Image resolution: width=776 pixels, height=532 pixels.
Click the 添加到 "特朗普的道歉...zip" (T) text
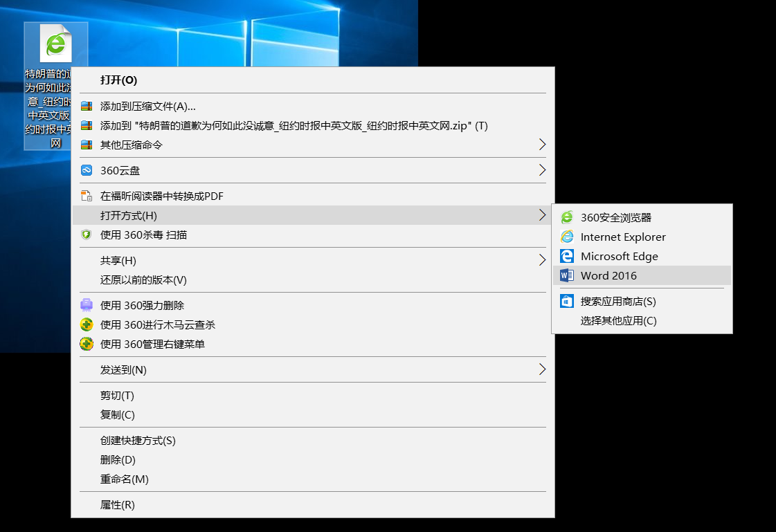[x=294, y=126]
